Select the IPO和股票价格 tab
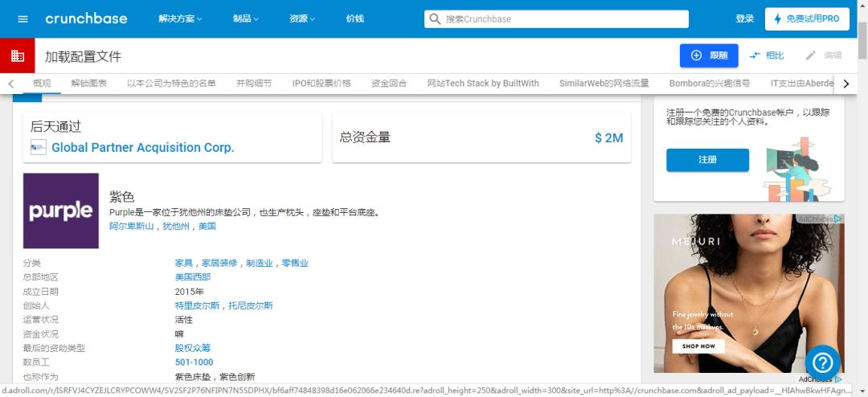The width and height of the screenshot is (868, 397). tap(321, 84)
